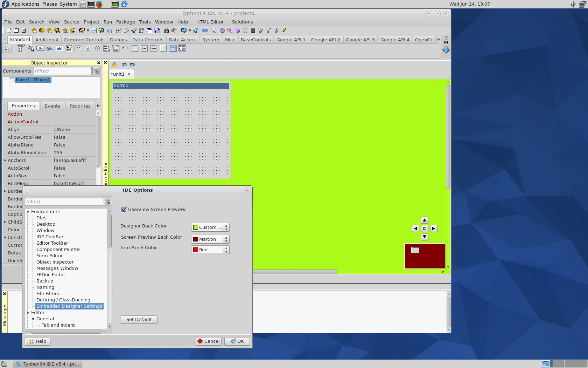Screen dimensions: 588x368
Task: Choose the TMemo component icon
Action: coord(69,48)
